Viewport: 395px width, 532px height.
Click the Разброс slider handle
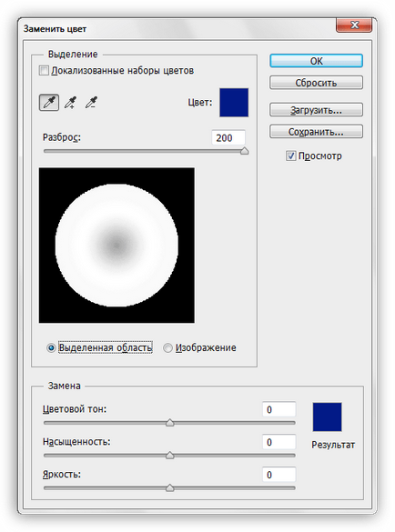point(244,151)
